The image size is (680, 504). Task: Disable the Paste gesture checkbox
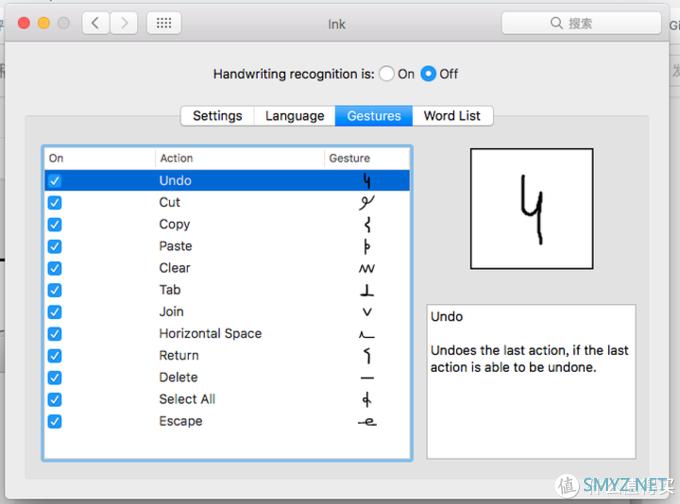click(55, 246)
